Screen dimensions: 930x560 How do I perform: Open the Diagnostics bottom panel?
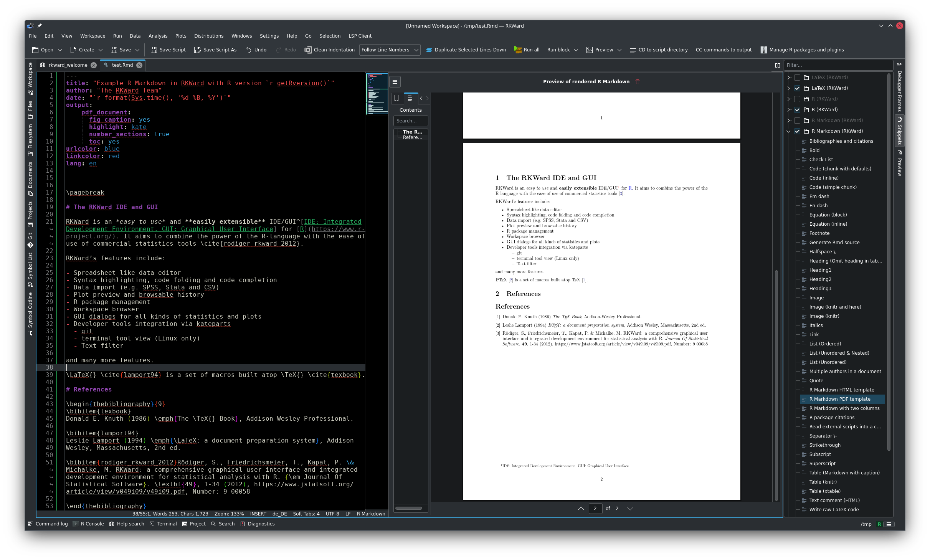[258, 524]
